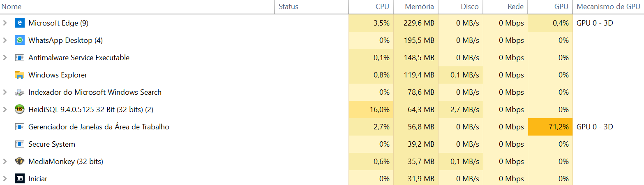The width and height of the screenshot is (644, 185).
Task: Click the Iniciar process icon
Action: (x=19, y=179)
